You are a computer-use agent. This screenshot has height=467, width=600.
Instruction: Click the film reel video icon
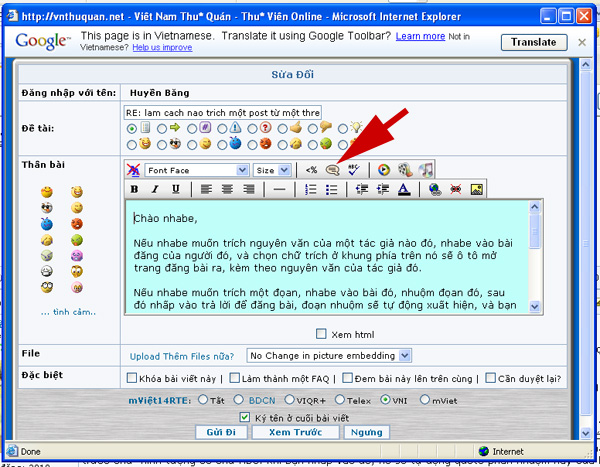click(x=405, y=170)
